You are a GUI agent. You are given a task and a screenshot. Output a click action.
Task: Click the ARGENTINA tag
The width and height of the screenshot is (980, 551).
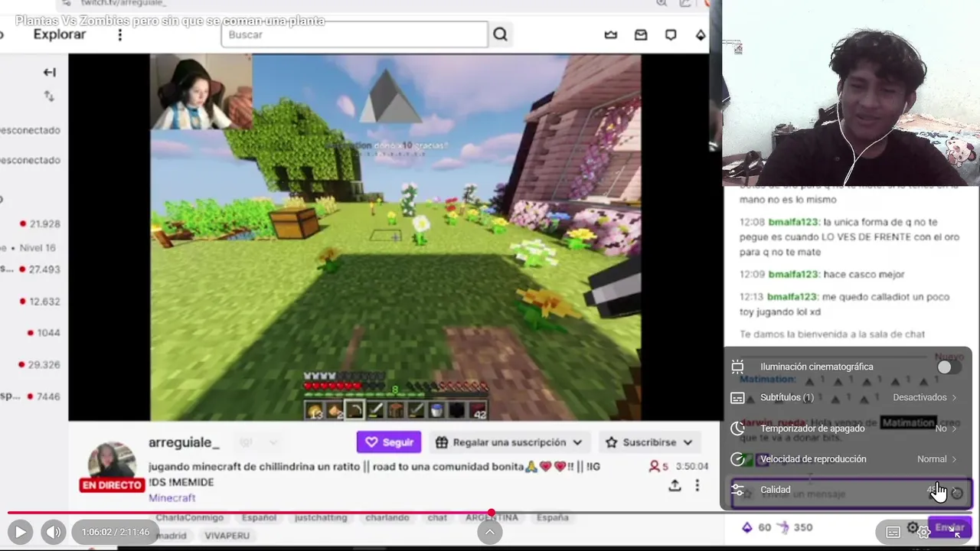[492, 517]
